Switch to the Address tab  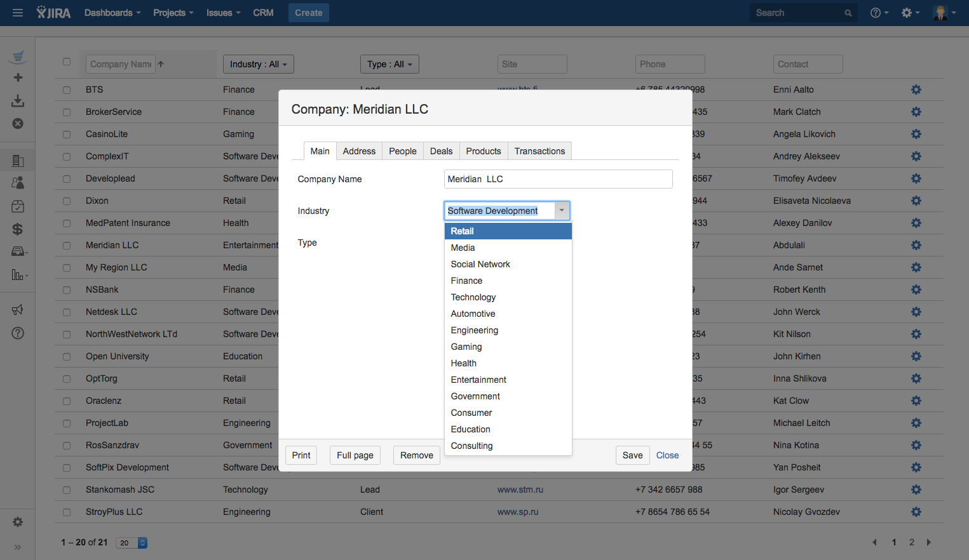(359, 151)
